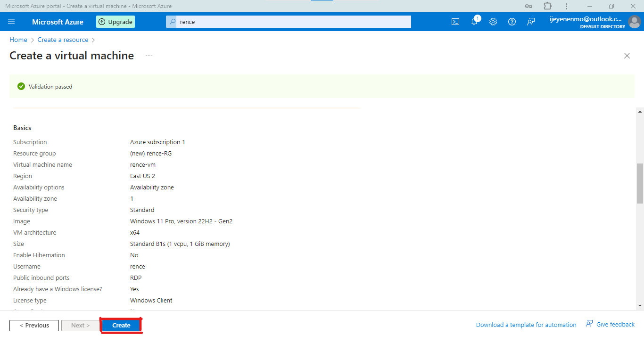
Task: Click the 'Username' field label
Action: tap(27, 267)
